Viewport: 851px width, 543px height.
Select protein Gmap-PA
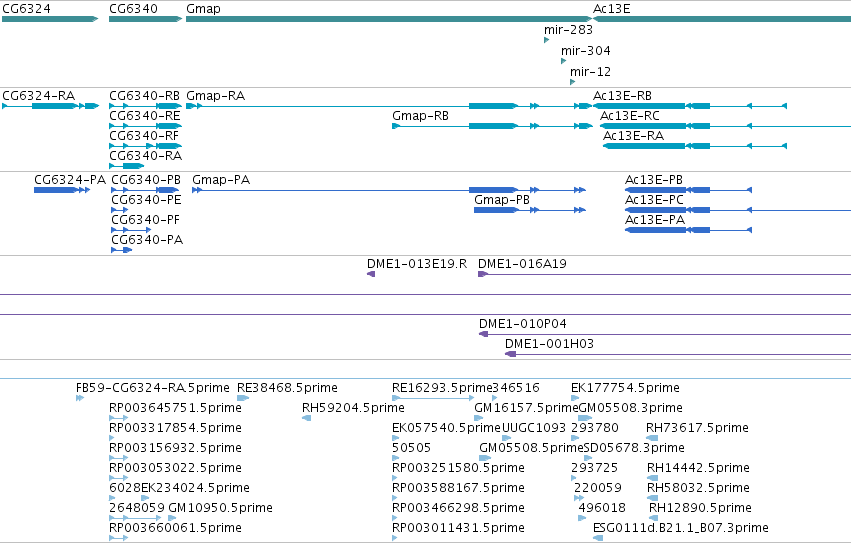(221, 180)
